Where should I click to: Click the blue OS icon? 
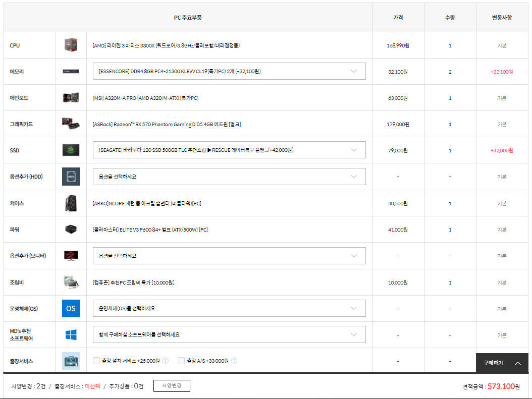(x=71, y=308)
